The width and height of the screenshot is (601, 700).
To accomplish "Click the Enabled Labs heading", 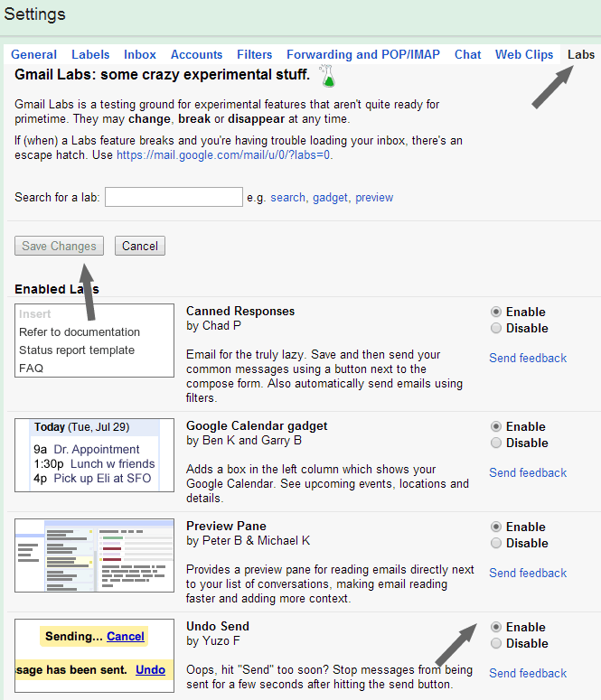I will click(57, 289).
